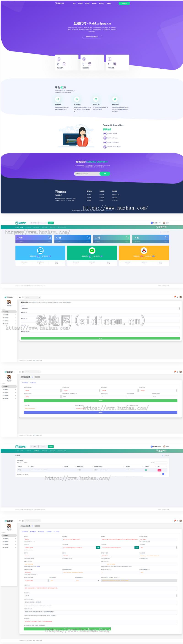Viewport: 183px width, 644px height.
Task: Click the QQ contact icon under 联系方式
Action: 105,138
